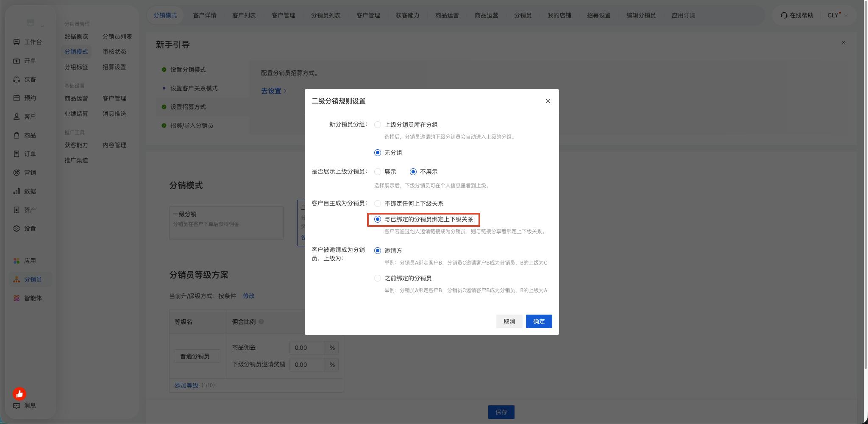
Task: Click the 确定 confirm button
Action: pos(539,321)
